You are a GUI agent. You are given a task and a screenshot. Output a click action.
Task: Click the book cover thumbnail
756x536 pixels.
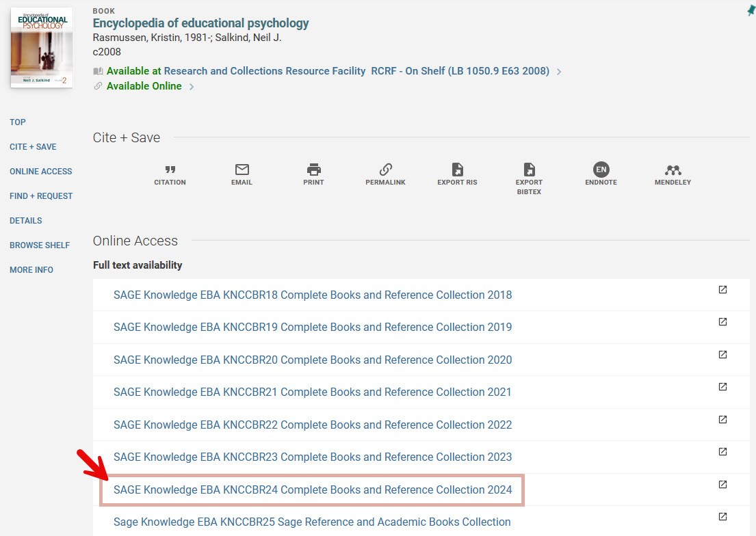coord(41,46)
